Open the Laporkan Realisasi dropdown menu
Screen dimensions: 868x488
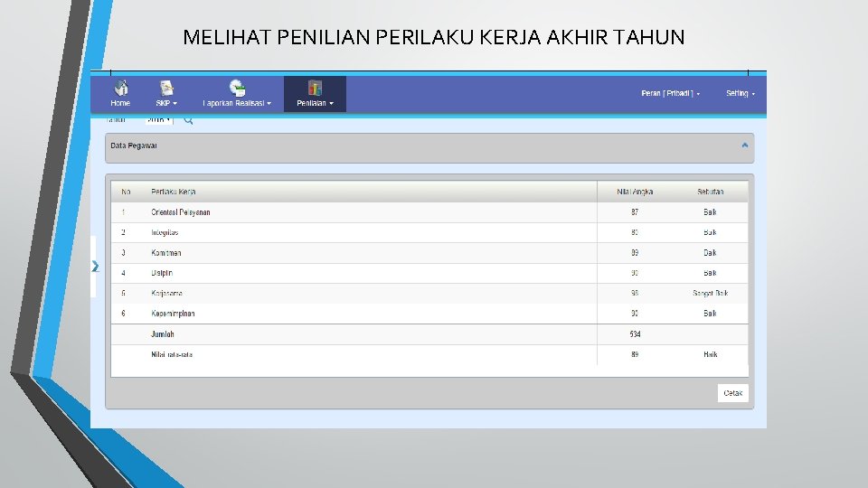(x=237, y=103)
